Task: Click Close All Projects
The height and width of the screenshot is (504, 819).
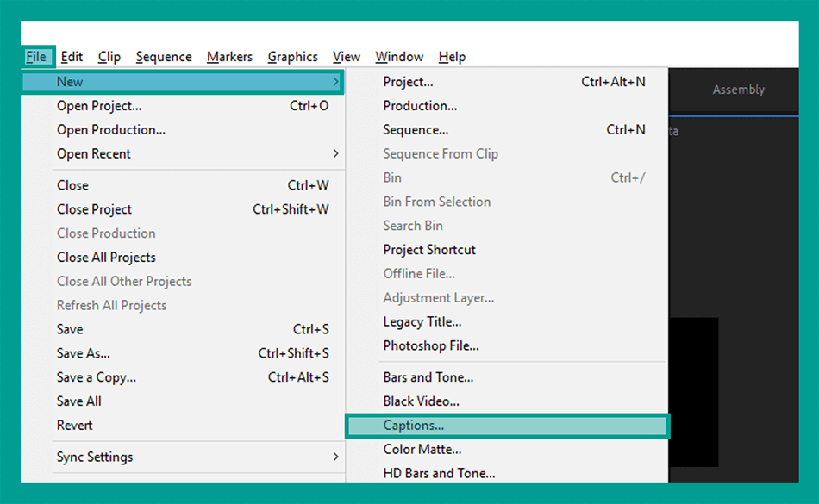Action: 183,258
